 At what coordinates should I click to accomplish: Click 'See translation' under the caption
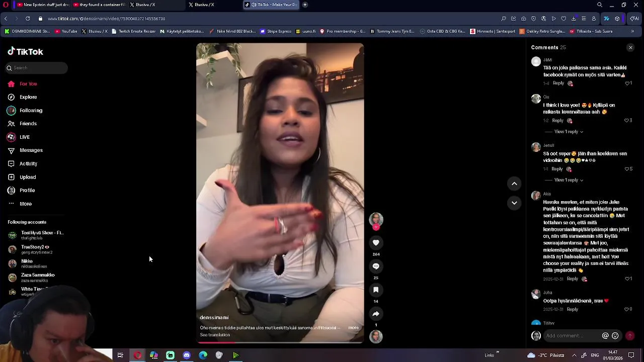click(215, 335)
